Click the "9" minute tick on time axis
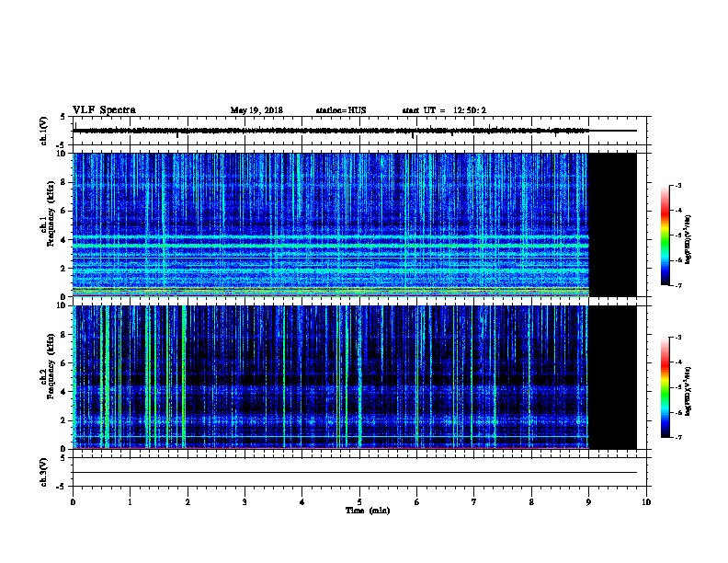 (x=588, y=501)
